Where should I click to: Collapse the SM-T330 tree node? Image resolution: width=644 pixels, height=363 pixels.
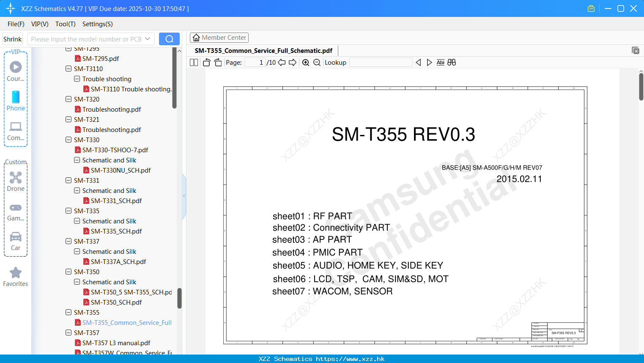[69, 140]
